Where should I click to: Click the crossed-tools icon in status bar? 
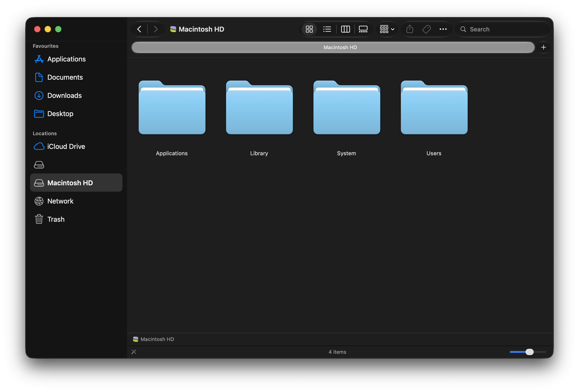tap(134, 352)
